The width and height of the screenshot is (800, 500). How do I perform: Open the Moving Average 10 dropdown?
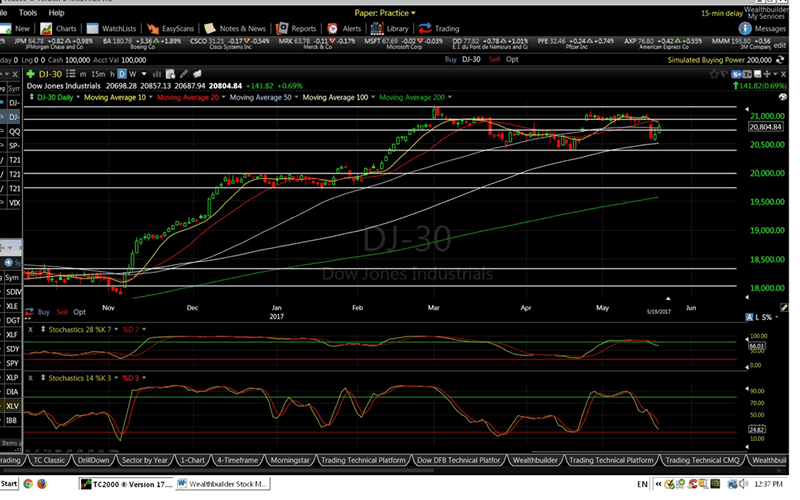115,97
